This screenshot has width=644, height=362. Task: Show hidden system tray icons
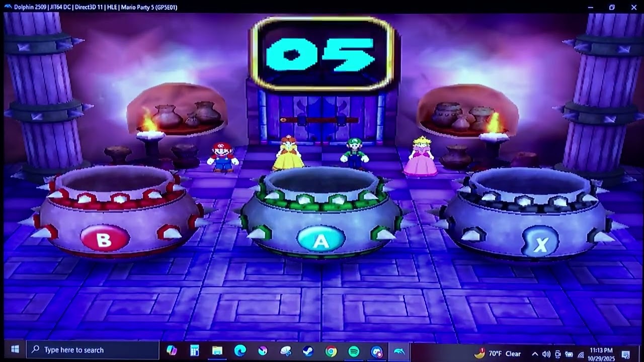[x=534, y=354]
